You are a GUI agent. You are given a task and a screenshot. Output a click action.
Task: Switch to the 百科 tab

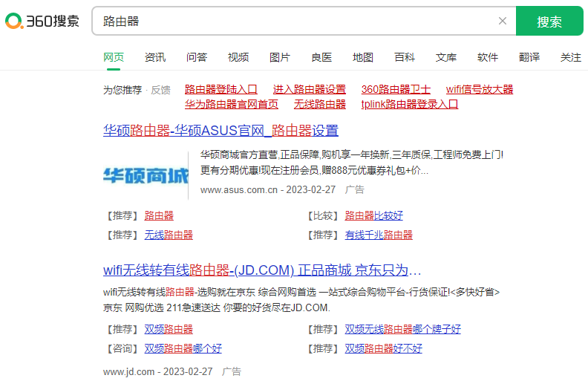click(405, 57)
